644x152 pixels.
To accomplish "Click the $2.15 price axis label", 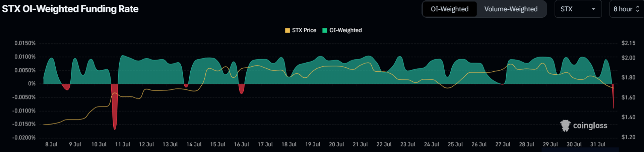I will (x=628, y=43).
